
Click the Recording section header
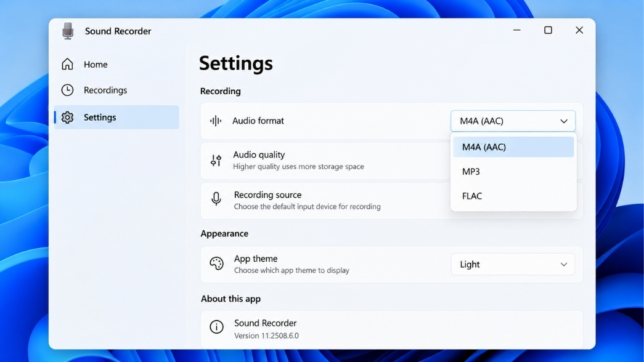pyautogui.click(x=221, y=91)
